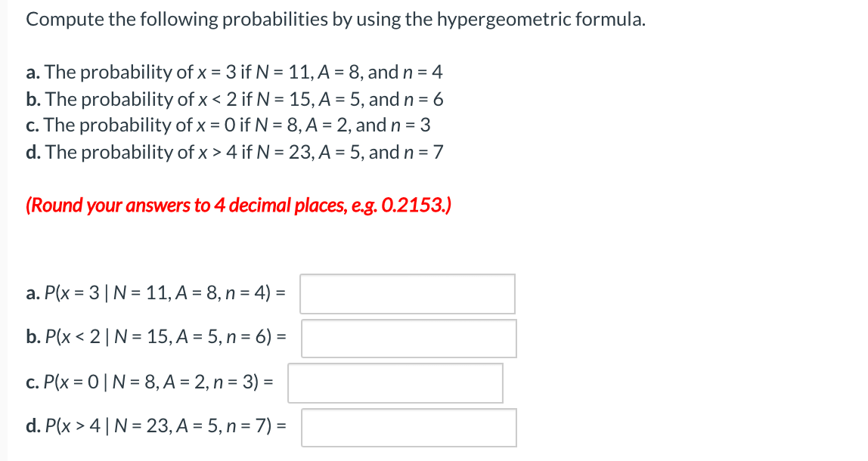Click the label P(x < 2 | N = 15)
Screen dimensions: 868x461
[163, 336]
